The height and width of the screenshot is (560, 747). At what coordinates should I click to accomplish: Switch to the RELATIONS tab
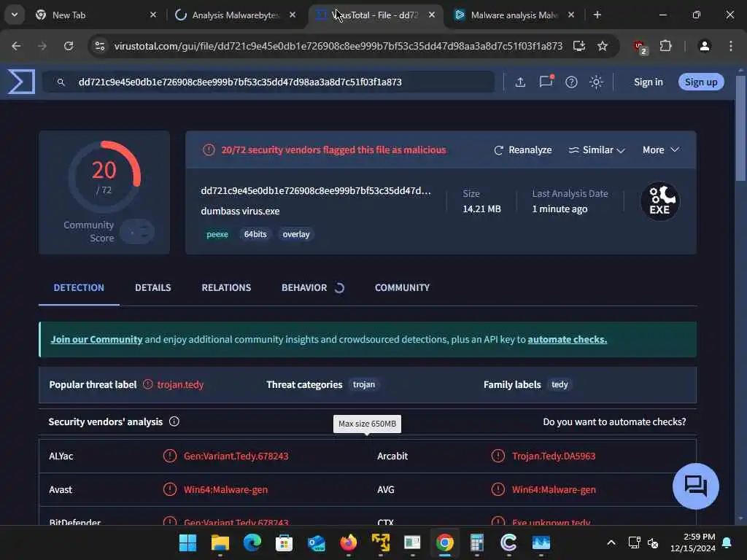pos(226,287)
